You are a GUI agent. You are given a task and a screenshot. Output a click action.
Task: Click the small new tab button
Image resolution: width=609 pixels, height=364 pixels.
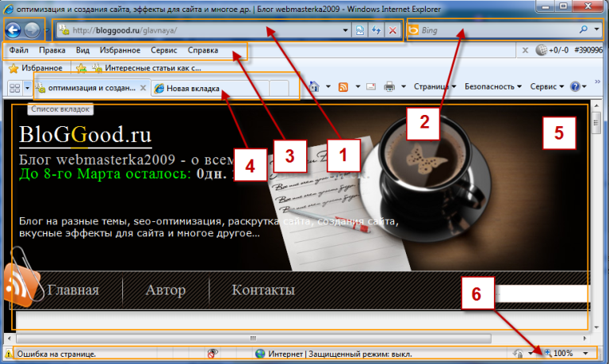coord(278,89)
